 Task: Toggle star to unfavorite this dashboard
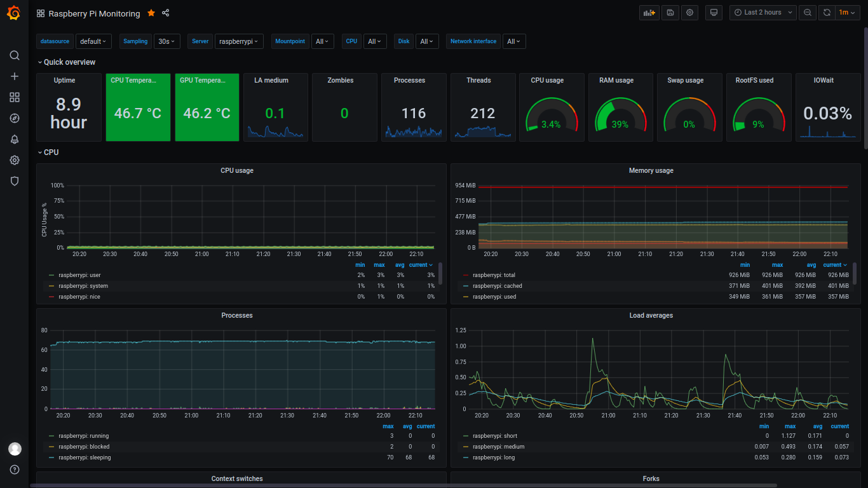click(x=151, y=13)
